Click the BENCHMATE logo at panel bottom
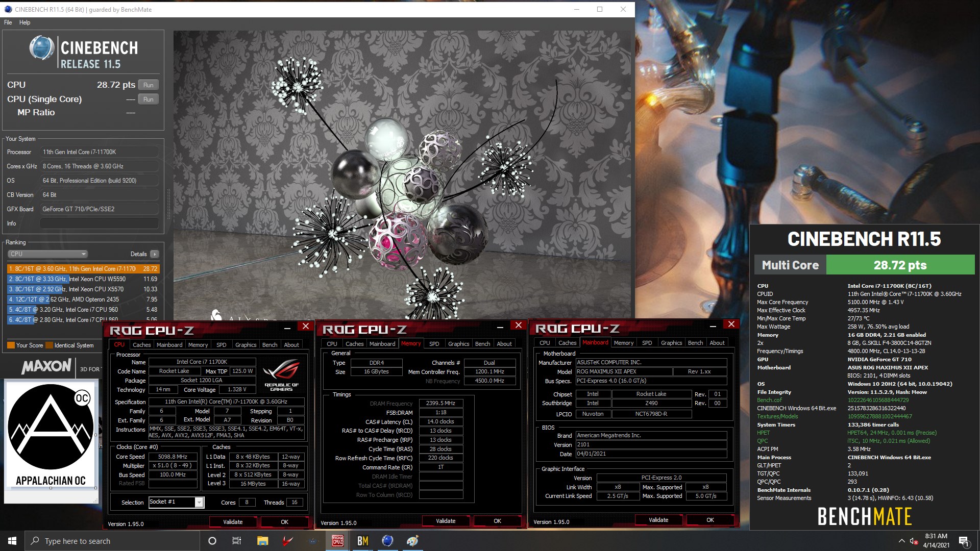Viewport: 980px width, 551px height. coord(865,516)
